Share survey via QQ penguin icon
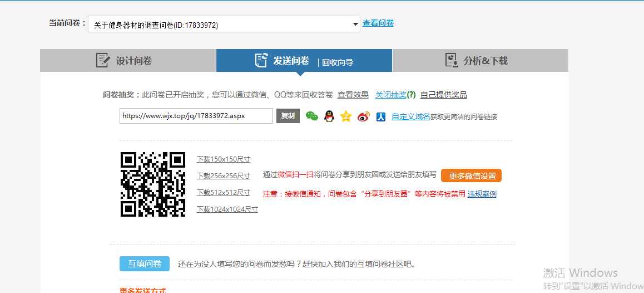Image resolution: width=644 pixels, height=293 pixels. (x=329, y=116)
